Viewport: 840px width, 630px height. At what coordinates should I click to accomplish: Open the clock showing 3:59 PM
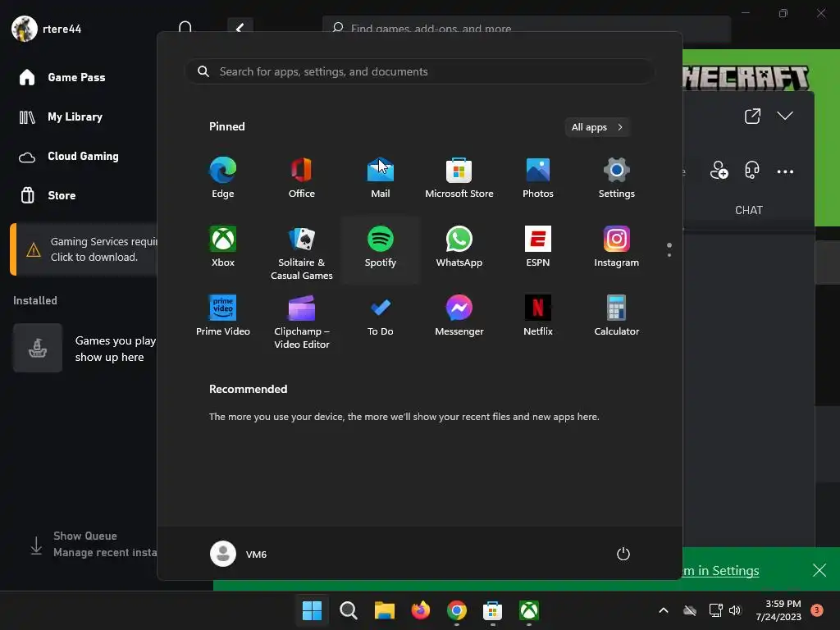(x=778, y=610)
